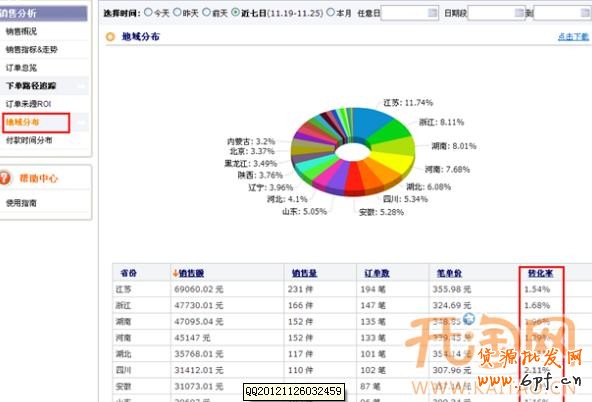
Task: Sort table by 转化率 column header
Action: coord(541,273)
